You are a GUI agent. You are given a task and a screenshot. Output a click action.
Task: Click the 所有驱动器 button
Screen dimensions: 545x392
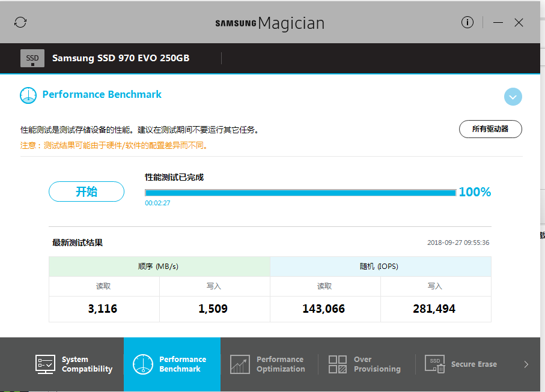pos(490,129)
